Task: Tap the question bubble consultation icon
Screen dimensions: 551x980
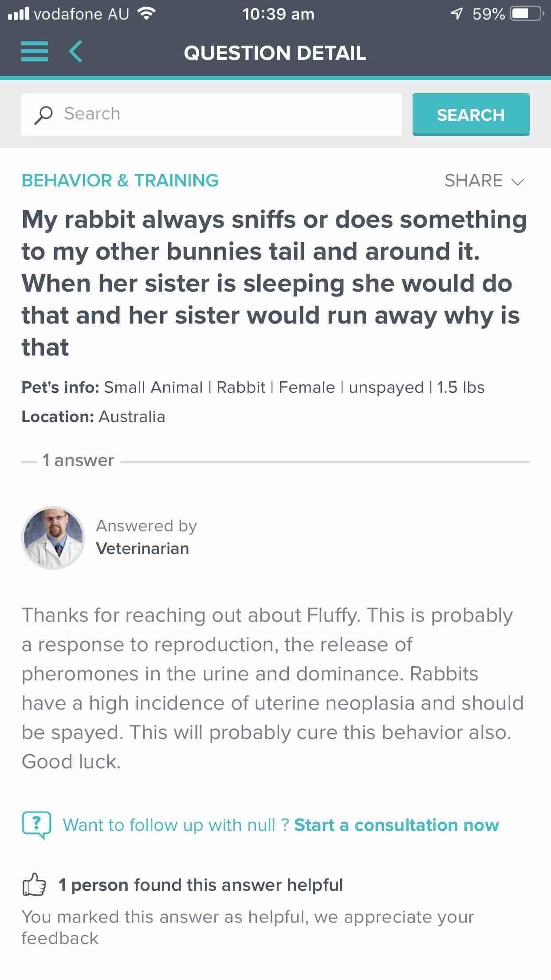Action: (36, 825)
